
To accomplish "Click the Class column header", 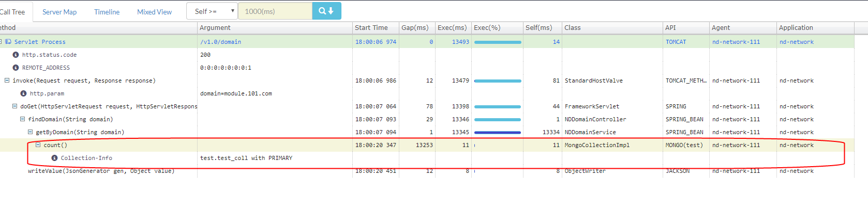I will pyautogui.click(x=612, y=28).
